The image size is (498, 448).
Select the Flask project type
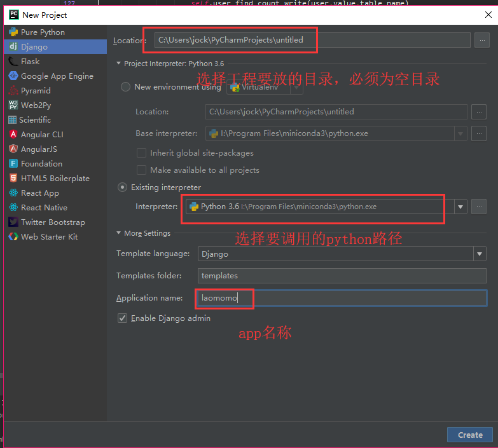point(55,61)
